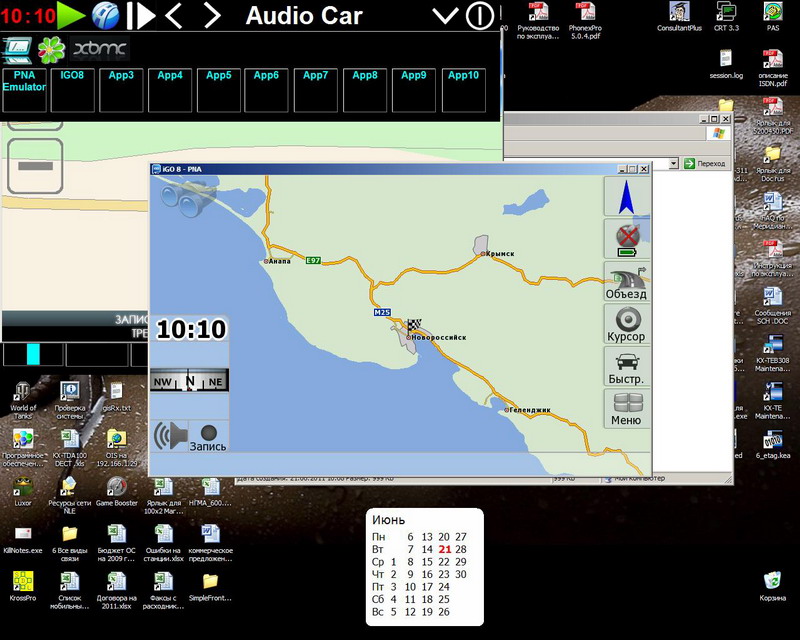Click the Курсор button in iGO
This screenshot has height=640, width=800.
pos(627,325)
